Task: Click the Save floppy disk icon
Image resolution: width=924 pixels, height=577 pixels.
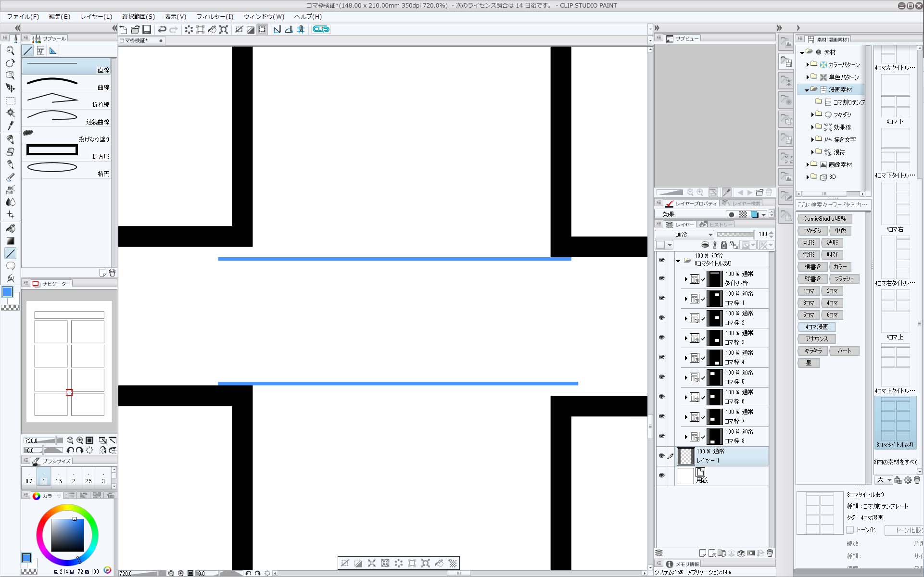Action: tap(147, 29)
